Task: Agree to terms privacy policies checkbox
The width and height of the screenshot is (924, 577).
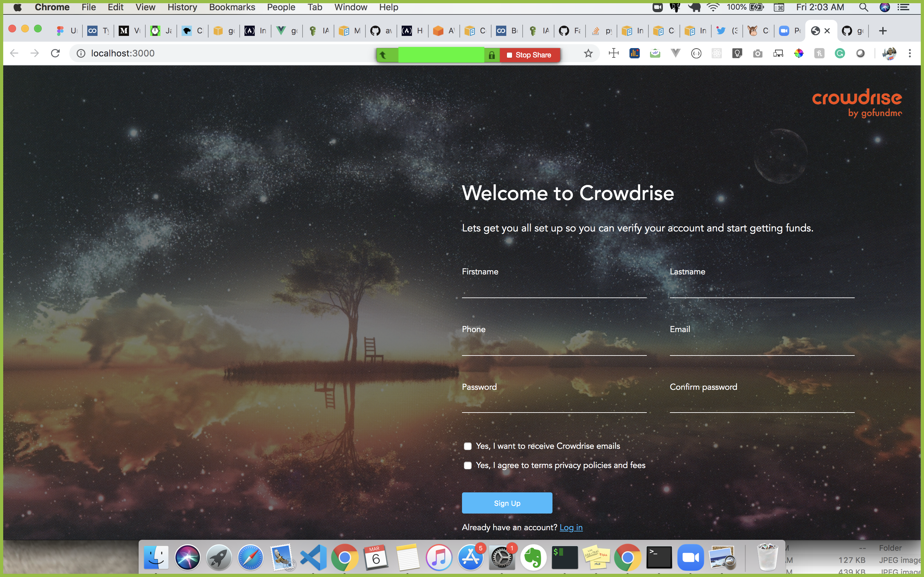Action: tap(468, 465)
